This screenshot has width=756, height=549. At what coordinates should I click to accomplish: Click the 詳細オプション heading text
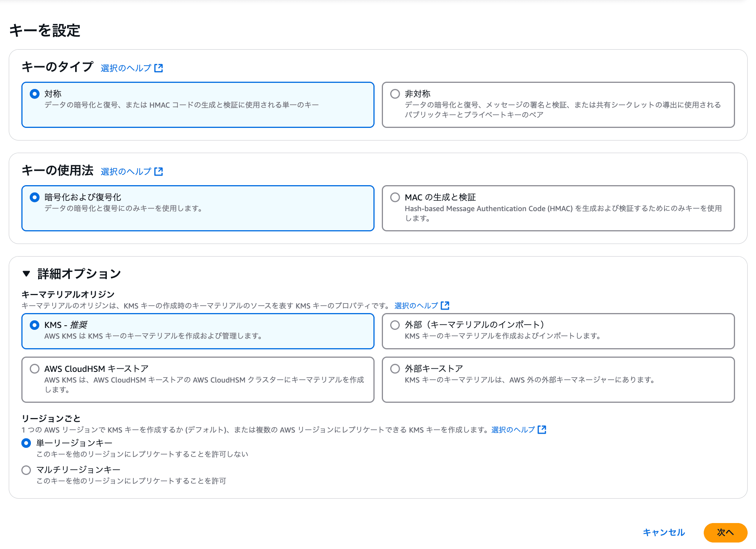click(x=79, y=274)
